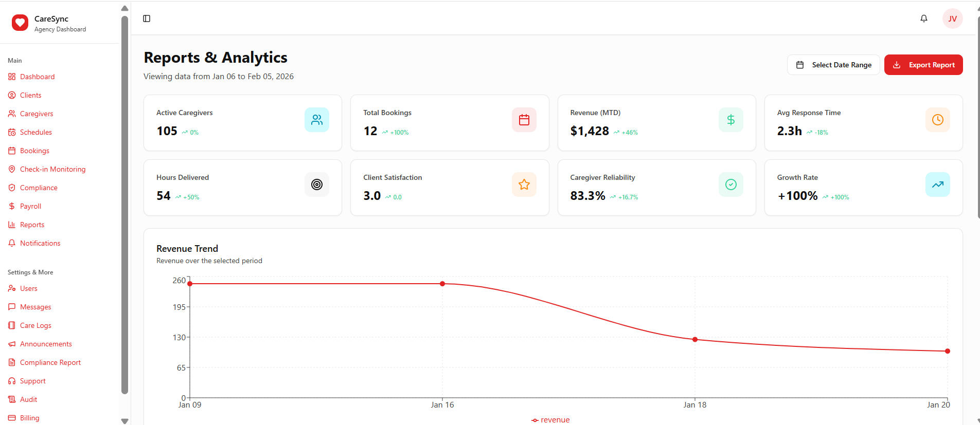Open the notifications bell icon
Screen dimensions: 980x425
(x=924, y=19)
